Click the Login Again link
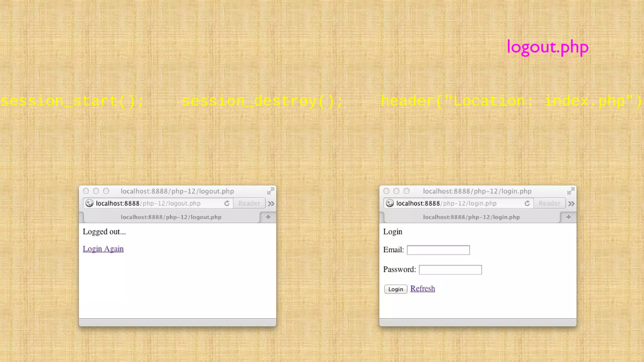 tap(103, 249)
